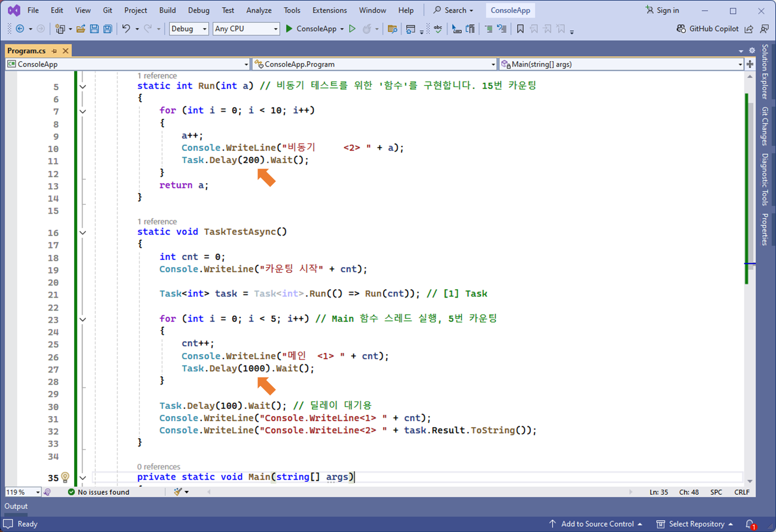This screenshot has width=776, height=532.
Task: Click the Visual Studio logo icon
Action: click(x=14, y=10)
